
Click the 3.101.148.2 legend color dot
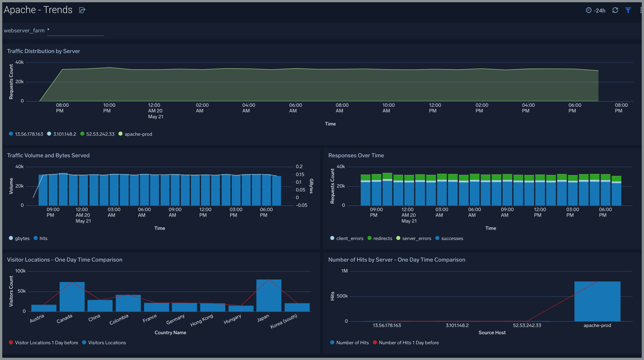pos(49,134)
